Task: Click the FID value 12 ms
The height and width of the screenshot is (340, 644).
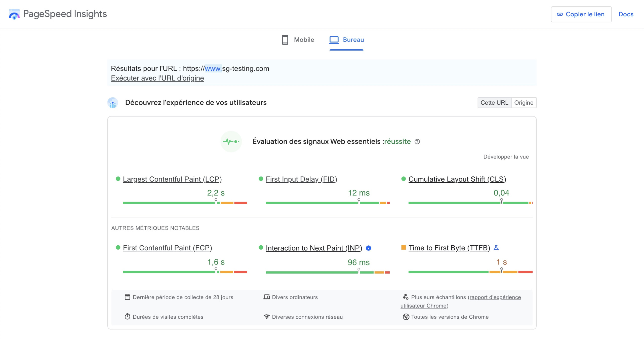Action: [359, 193]
